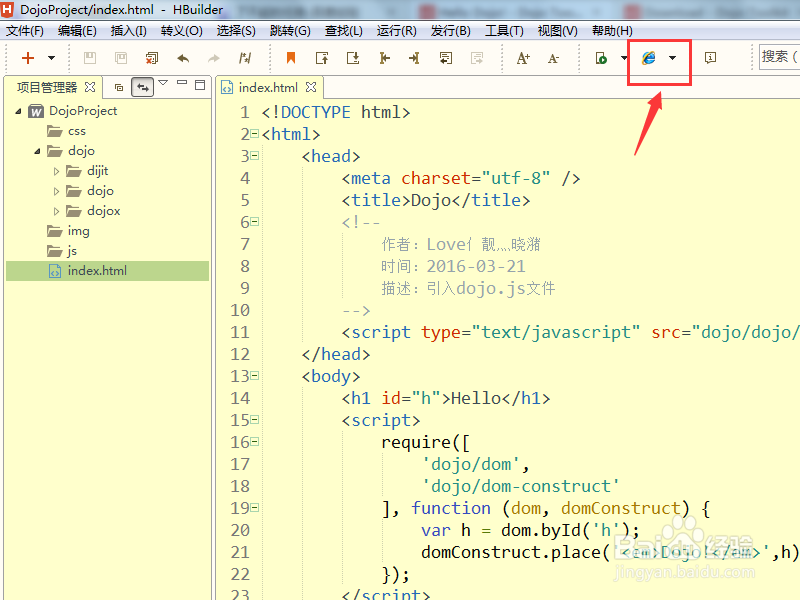Minimize the project manager panel
The width and height of the screenshot is (800, 600).
(182, 83)
